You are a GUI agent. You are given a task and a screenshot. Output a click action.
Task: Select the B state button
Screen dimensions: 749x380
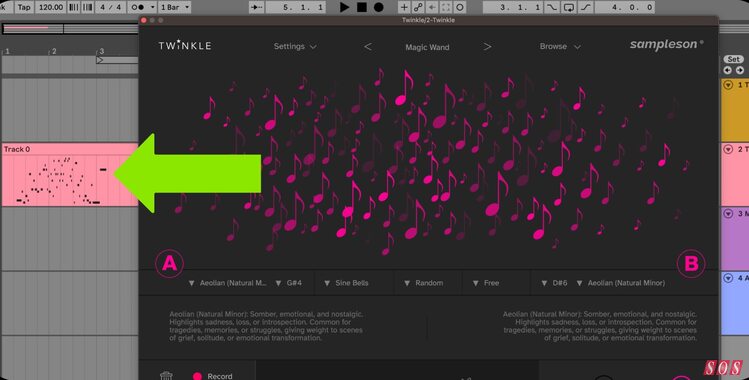(691, 263)
